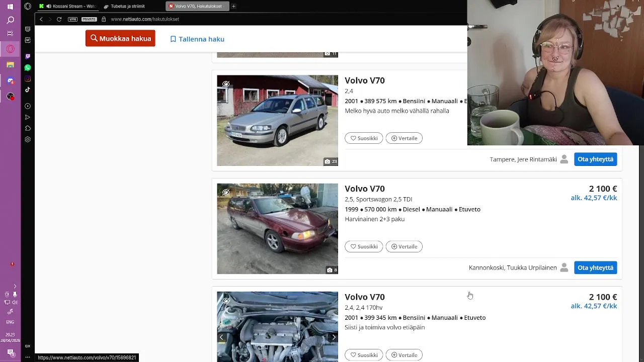Open Discord from the taskbar
The width and height of the screenshot is (644, 362).
[10, 80]
